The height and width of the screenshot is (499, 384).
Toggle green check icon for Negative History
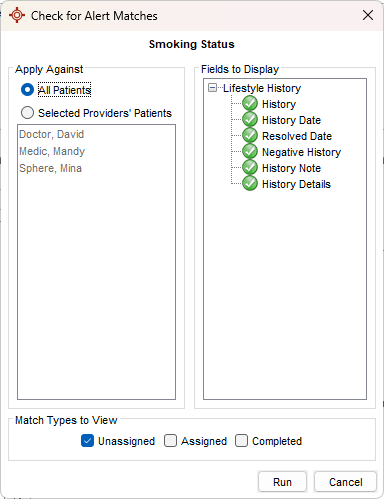(250, 152)
